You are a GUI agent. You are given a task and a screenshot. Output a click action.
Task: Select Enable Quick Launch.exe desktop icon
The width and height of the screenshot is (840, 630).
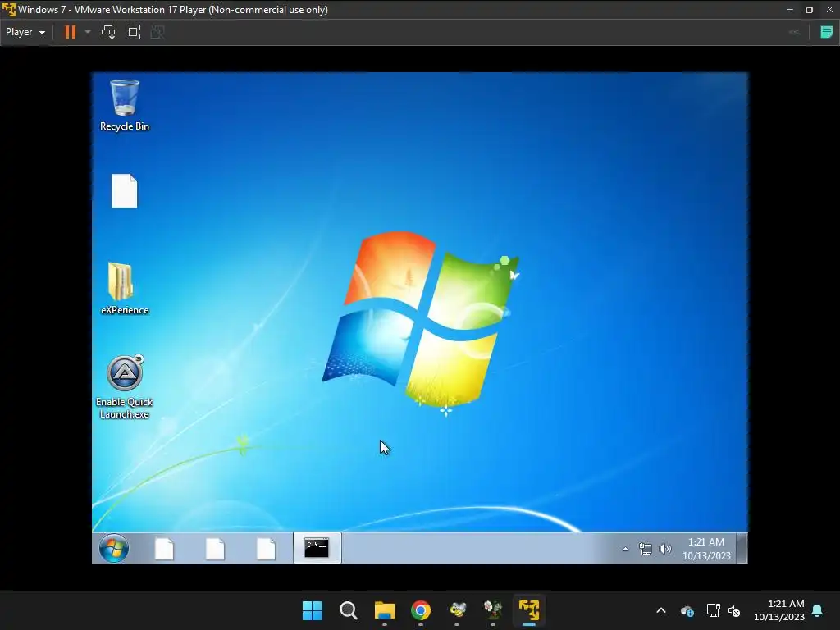click(x=125, y=387)
